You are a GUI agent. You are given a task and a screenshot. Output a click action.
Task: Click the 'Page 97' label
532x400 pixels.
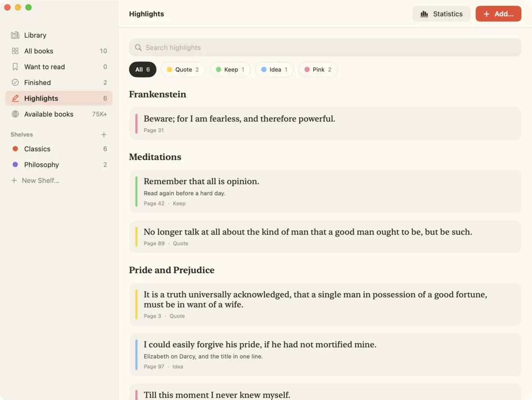point(154,366)
